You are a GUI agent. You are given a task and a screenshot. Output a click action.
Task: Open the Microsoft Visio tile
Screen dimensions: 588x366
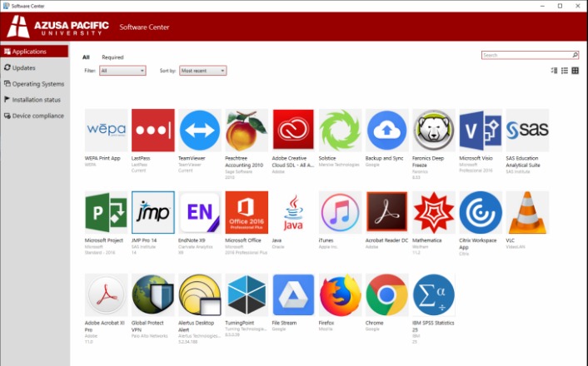481,131
